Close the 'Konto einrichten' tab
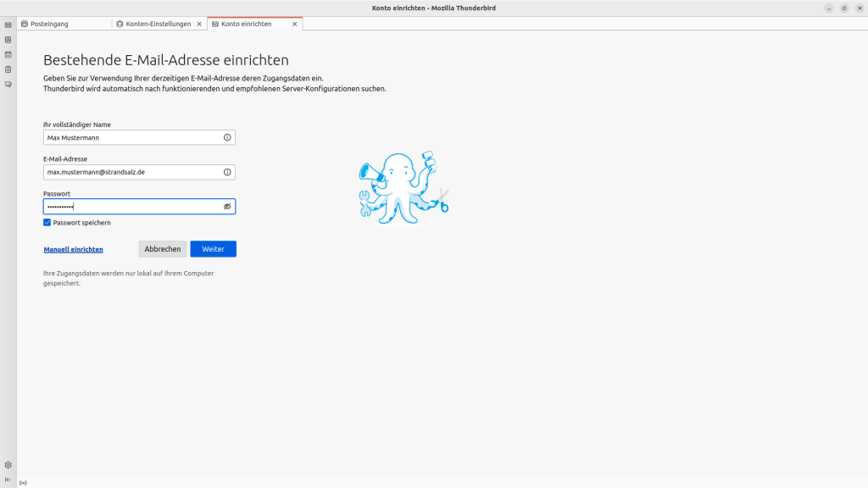The image size is (868, 488). 295,24
